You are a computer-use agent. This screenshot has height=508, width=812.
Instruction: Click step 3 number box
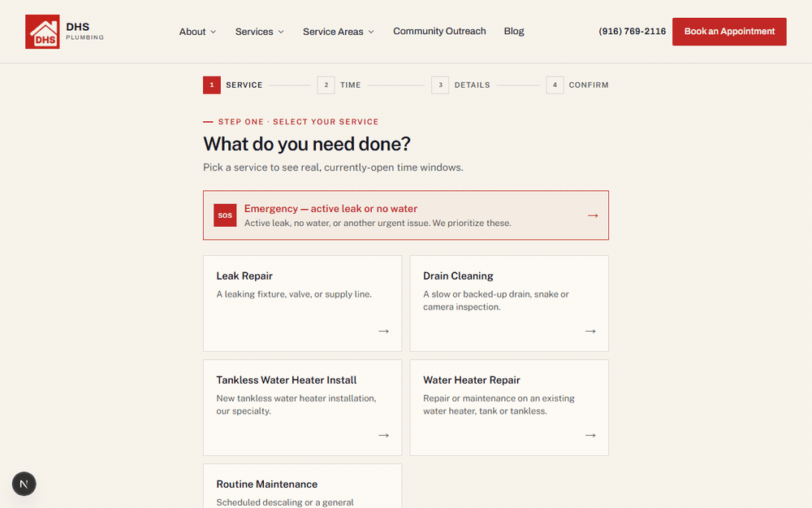pyautogui.click(x=440, y=85)
